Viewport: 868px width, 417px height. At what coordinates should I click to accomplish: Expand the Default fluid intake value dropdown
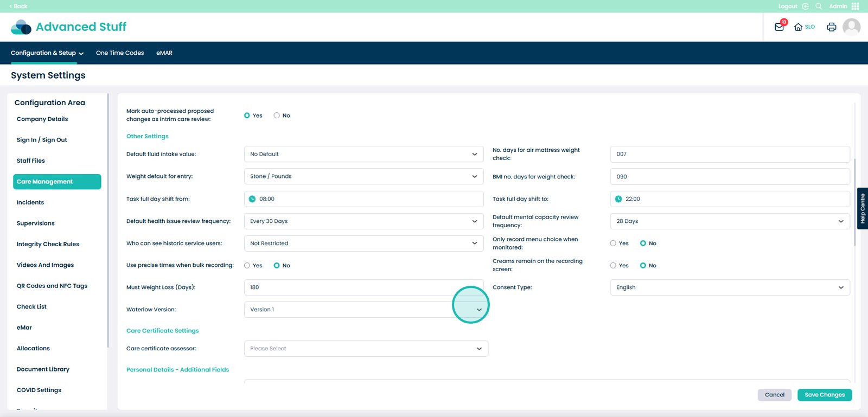coord(363,154)
